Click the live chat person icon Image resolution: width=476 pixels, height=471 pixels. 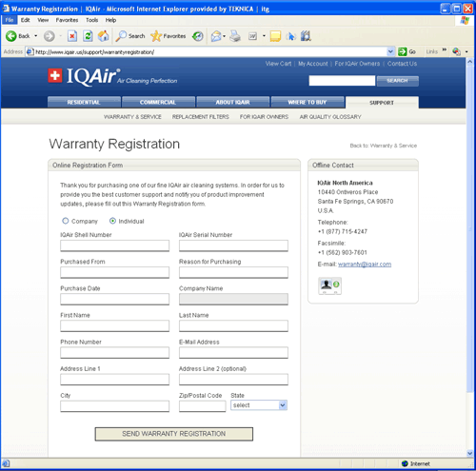(330, 285)
